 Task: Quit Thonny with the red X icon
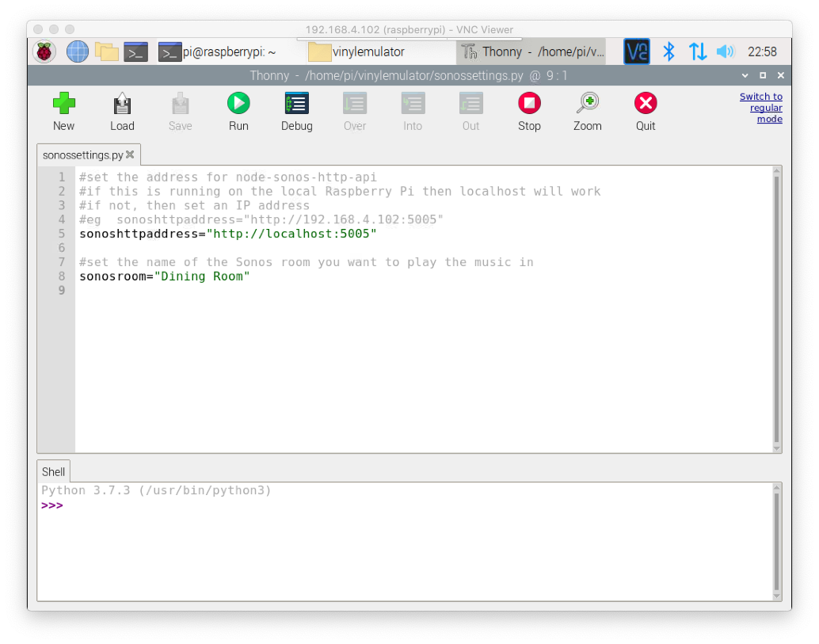point(646,104)
